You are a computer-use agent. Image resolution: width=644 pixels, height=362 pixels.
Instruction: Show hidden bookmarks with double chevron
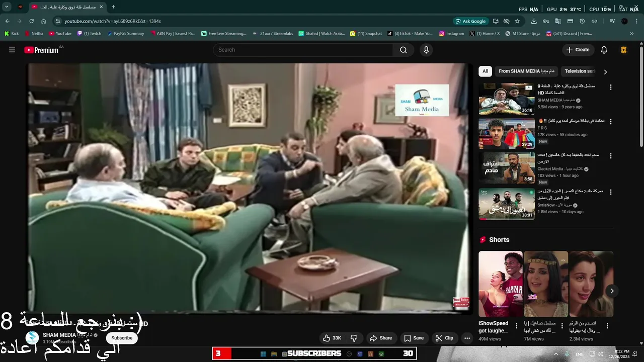coord(632,34)
